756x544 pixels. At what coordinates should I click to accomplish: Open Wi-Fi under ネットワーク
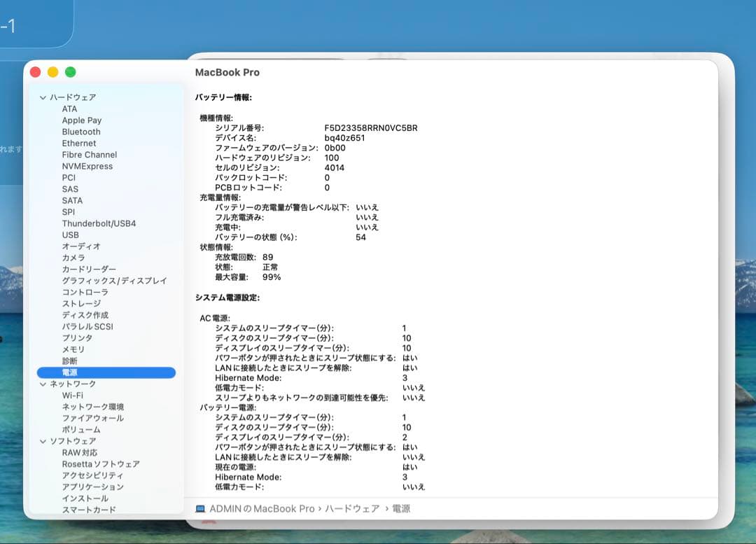[74, 395]
